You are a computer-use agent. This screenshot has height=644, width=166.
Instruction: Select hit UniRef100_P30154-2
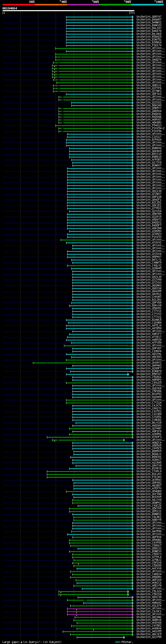pos(150,128)
